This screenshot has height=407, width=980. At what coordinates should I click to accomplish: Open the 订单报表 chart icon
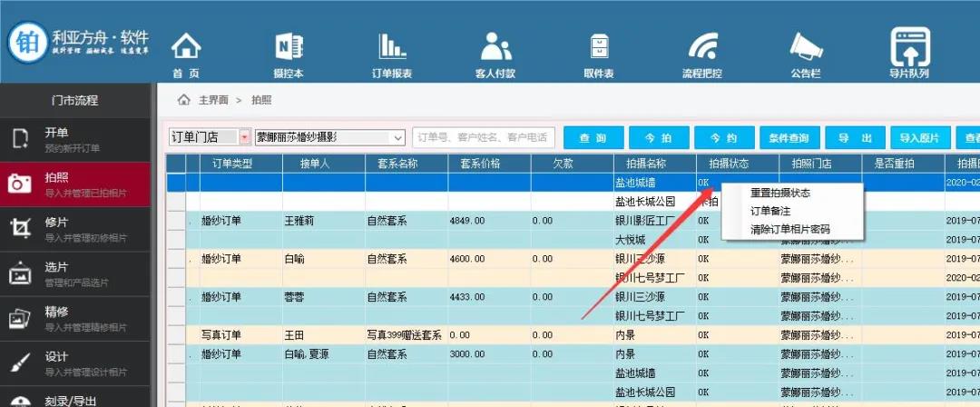pos(392,46)
